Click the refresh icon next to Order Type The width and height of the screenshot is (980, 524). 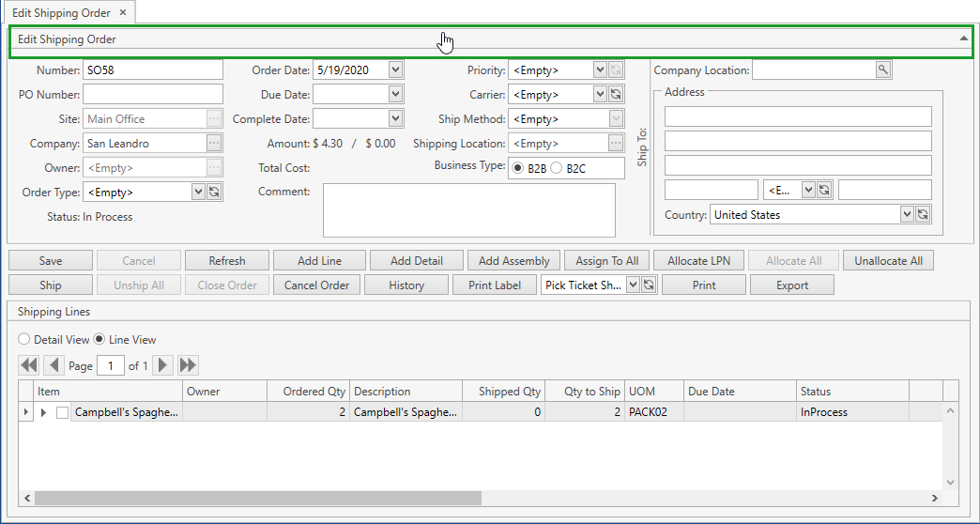[214, 192]
